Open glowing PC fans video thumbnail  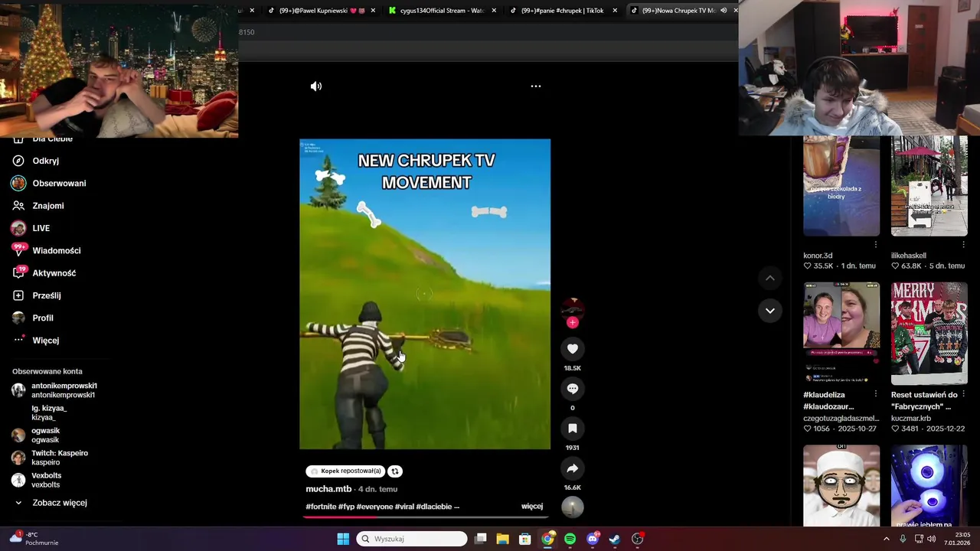[929, 486]
